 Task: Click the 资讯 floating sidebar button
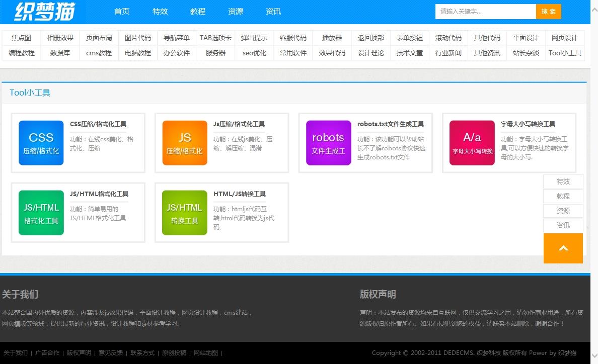click(x=563, y=226)
